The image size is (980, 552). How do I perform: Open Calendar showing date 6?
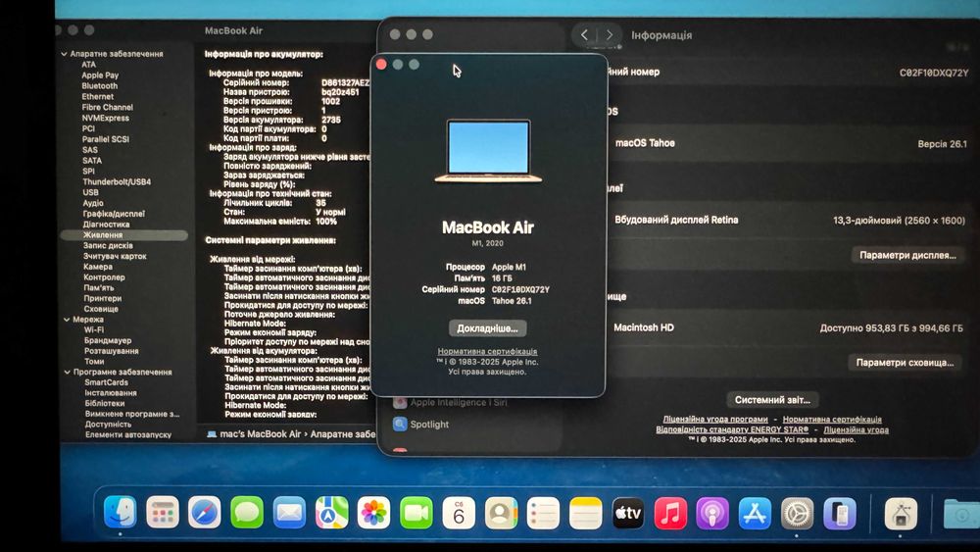coord(459,513)
